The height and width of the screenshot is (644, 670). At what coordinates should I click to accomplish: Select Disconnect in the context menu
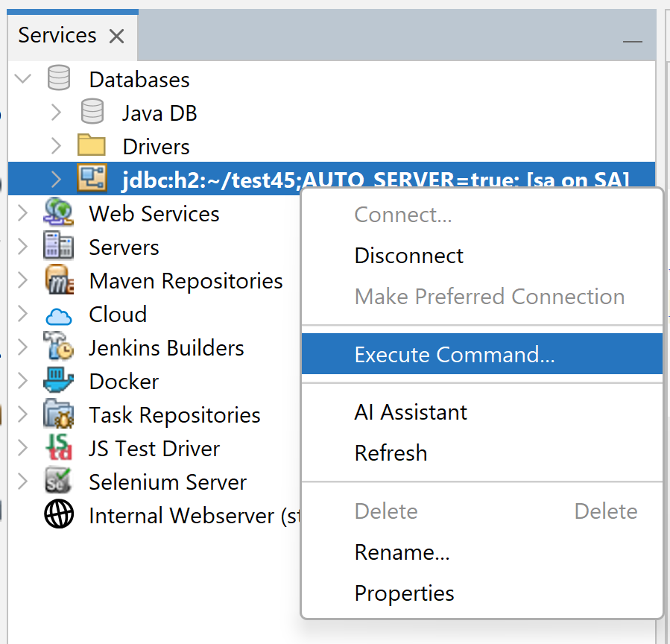pyautogui.click(x=409, y=256)
